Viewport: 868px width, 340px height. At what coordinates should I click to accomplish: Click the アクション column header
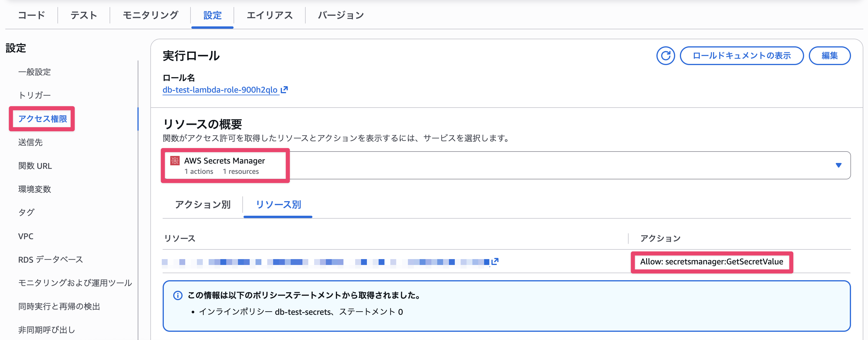point(661,239)
